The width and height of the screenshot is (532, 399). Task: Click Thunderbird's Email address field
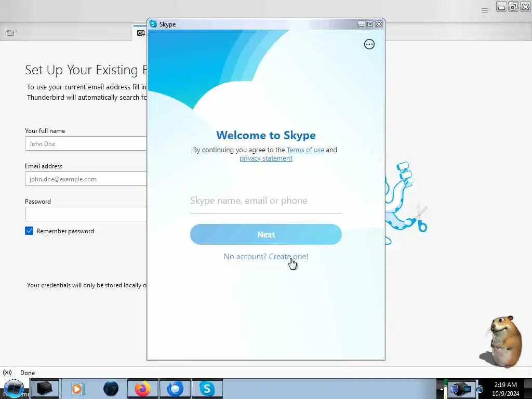pyautogui.click(x=86, y=179)
